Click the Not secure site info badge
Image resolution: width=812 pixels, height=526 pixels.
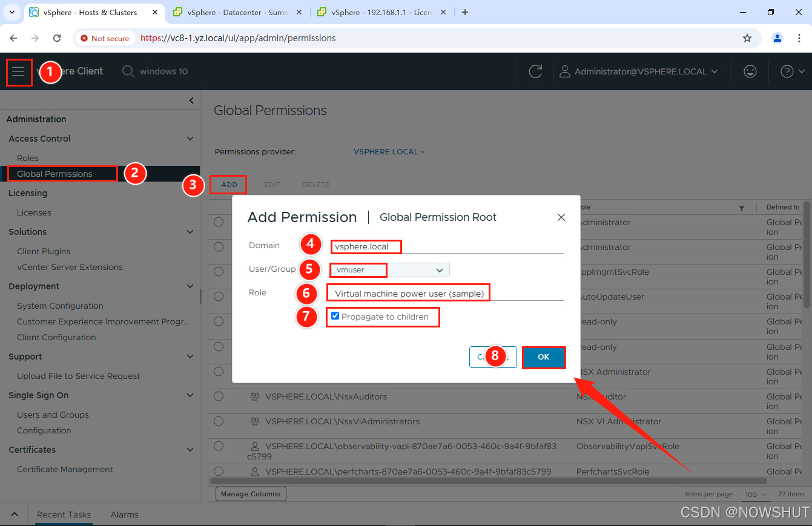tap(105, 38)
